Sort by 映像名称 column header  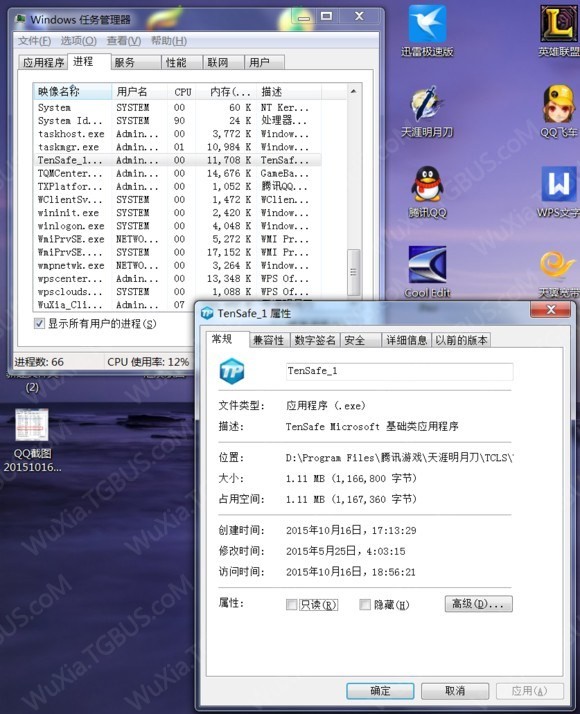[x=72, y=92]
